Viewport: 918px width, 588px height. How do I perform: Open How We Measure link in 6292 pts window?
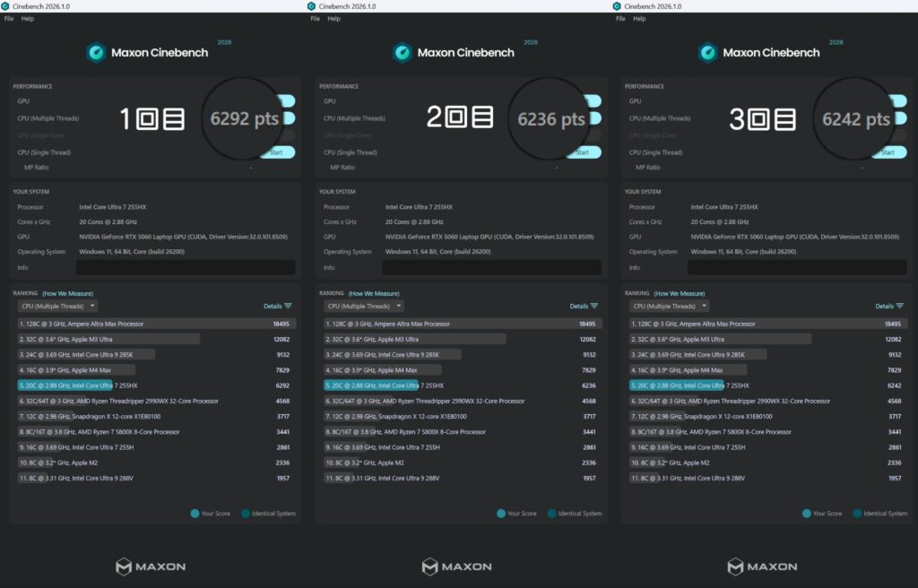[68, 293]
